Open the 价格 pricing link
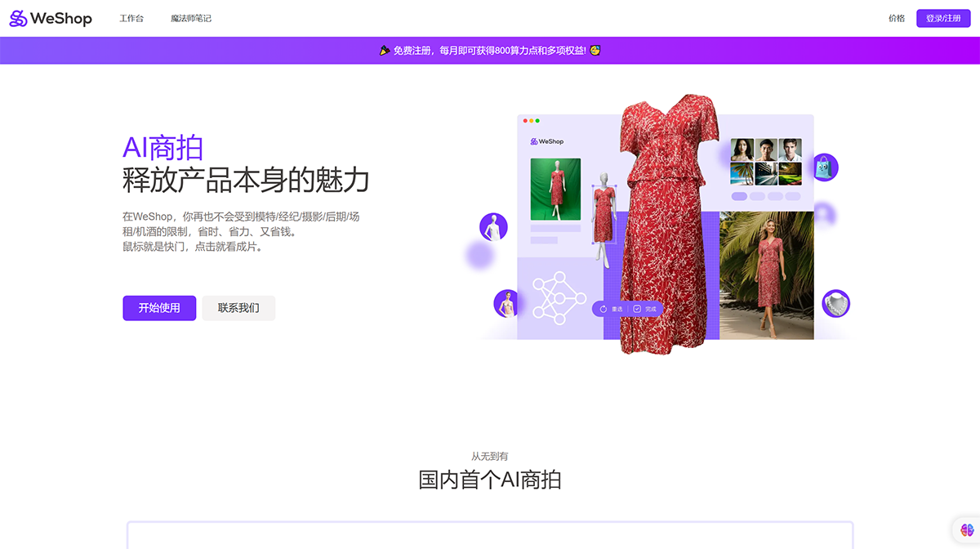980x549 pixels. coord(896,17)
